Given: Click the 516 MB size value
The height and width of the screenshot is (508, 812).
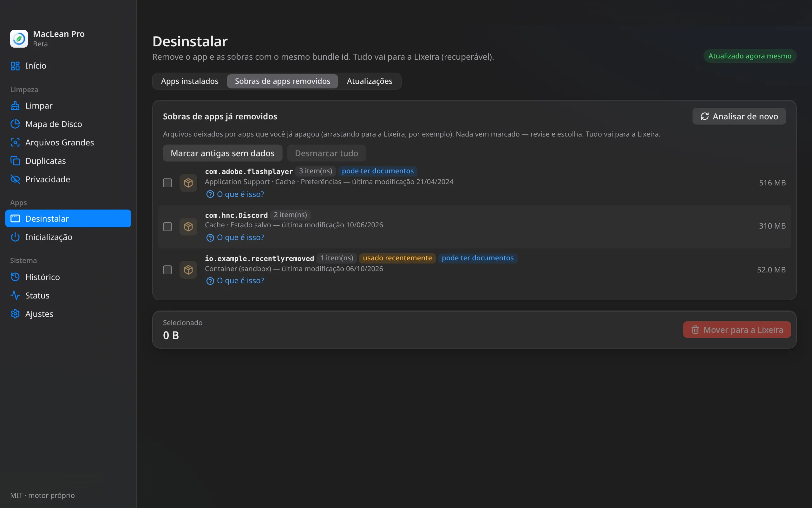Looking at the screenshot, I should point(772,183).
